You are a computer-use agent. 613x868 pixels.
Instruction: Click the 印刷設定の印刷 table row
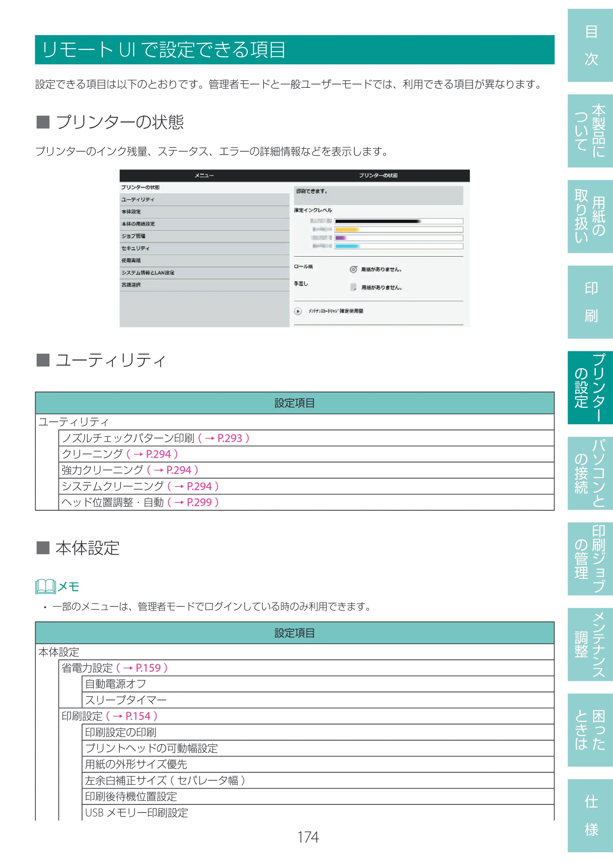(x=318, y=732)
